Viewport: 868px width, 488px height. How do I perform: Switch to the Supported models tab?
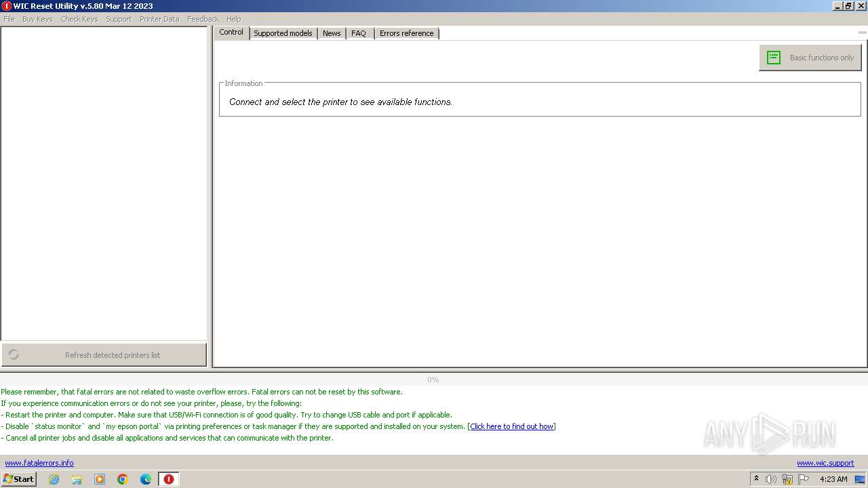[283, 33]
